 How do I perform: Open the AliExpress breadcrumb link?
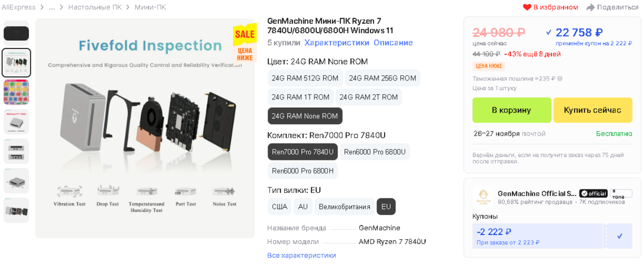[18, 7]
